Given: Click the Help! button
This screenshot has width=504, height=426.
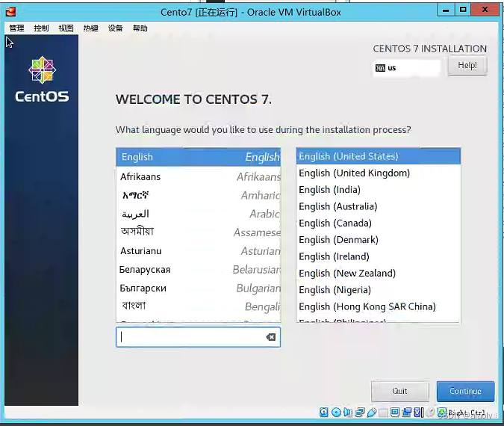Looking at the screenshot, I should point(467,66).
